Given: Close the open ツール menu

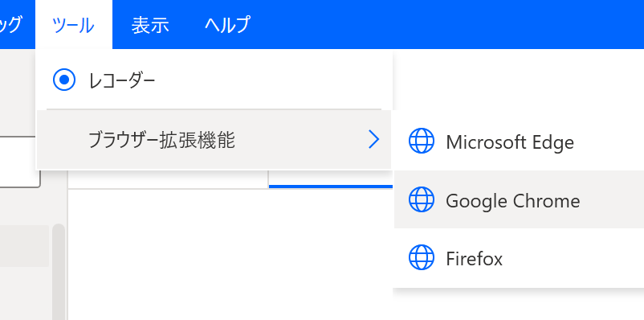Looking at the screenshot, I should tap(74, 25).
